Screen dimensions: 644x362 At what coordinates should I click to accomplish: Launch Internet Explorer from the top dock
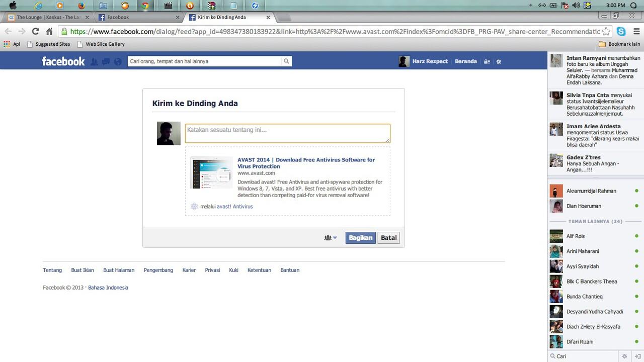(37, 6)
